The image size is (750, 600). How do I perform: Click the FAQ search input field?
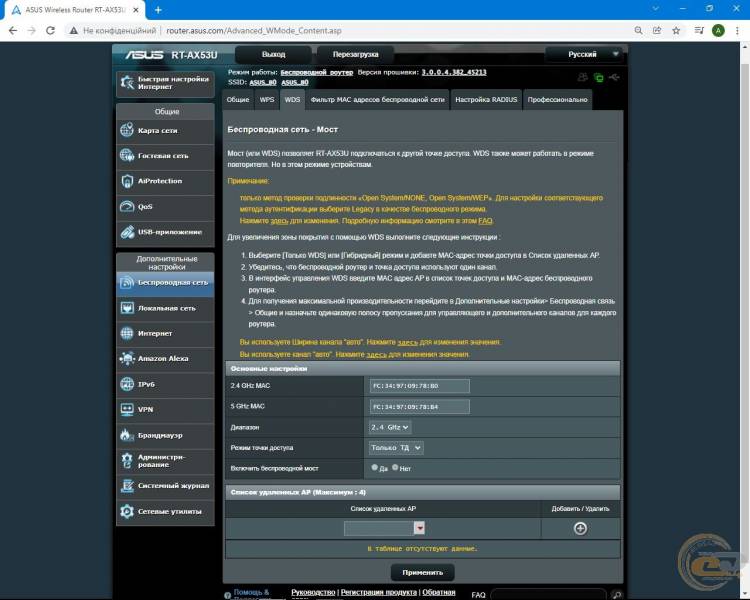tap(548, 595)
